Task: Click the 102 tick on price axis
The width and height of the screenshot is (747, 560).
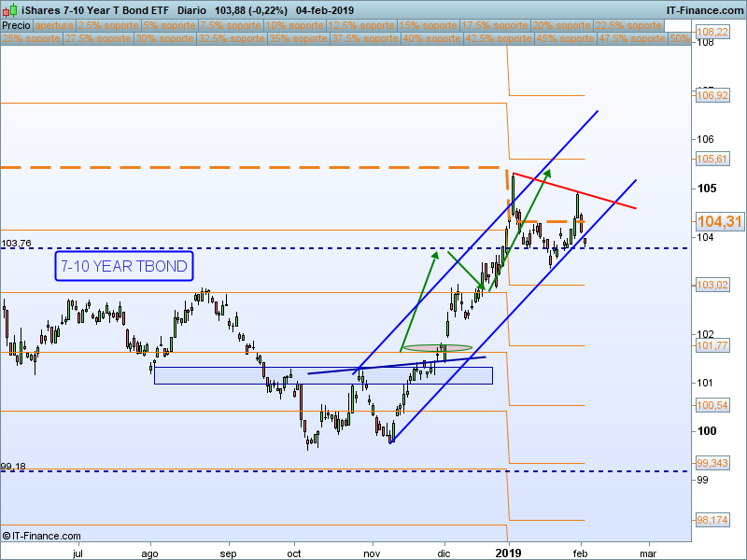Action: click(x=706, y=334)
